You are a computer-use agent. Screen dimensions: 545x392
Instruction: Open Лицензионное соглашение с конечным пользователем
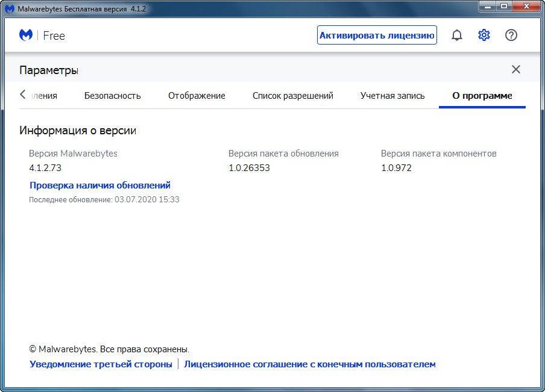pyautogui.click(x=310, y=364)
